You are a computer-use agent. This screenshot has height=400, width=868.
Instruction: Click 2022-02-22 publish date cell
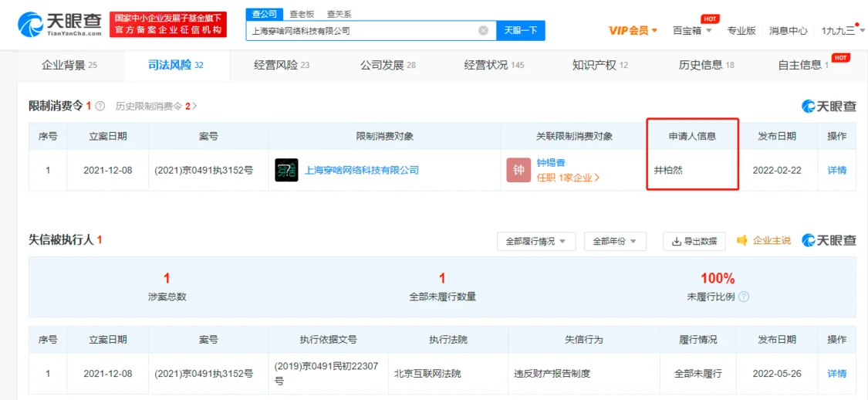click(775, 170)
